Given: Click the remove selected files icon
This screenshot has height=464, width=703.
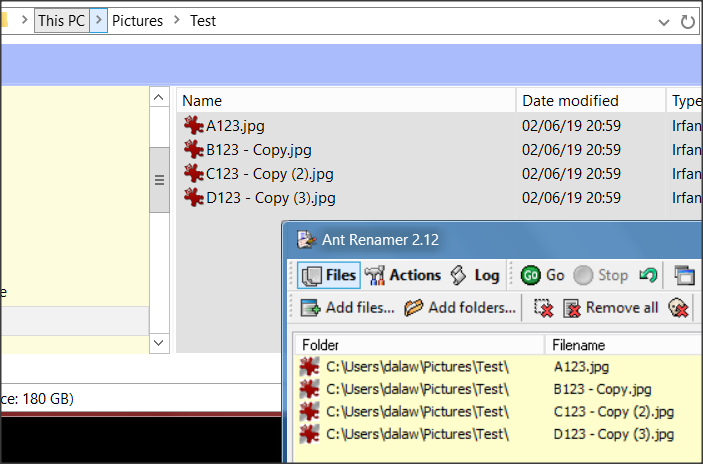Looking at the screenshot, I should (543, 308).
